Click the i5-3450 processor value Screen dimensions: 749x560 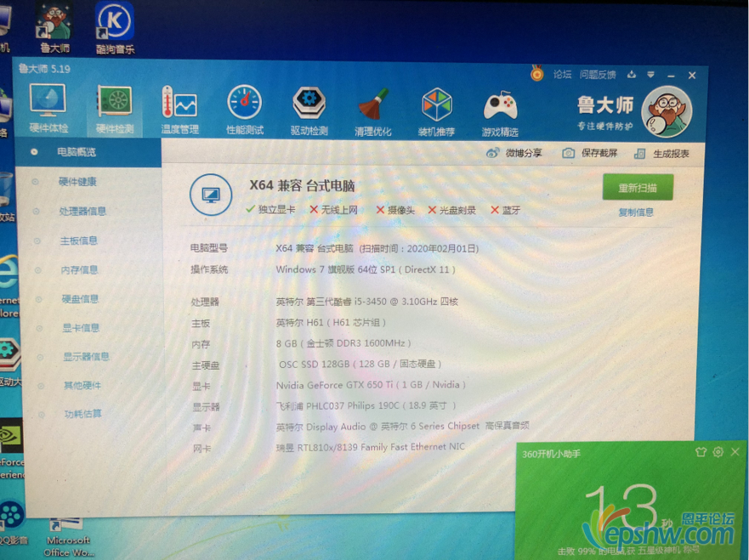point(367,302)
